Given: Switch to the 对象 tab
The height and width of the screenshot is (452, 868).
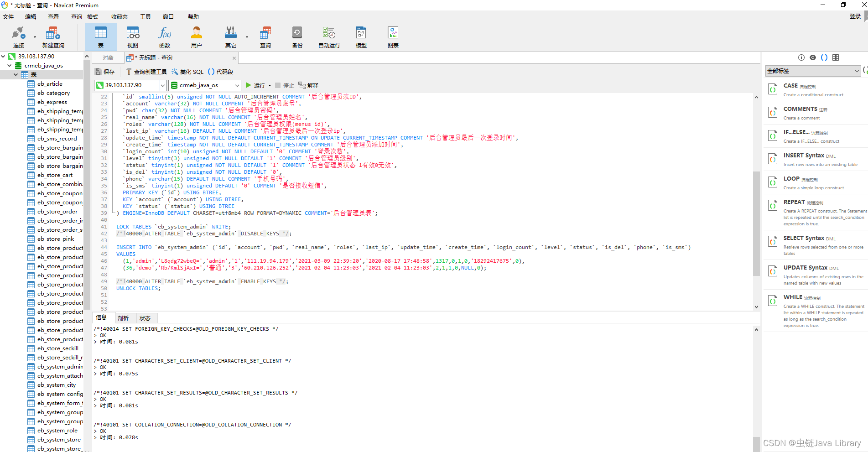Looking at the screenshot, I should coord(108,58).
